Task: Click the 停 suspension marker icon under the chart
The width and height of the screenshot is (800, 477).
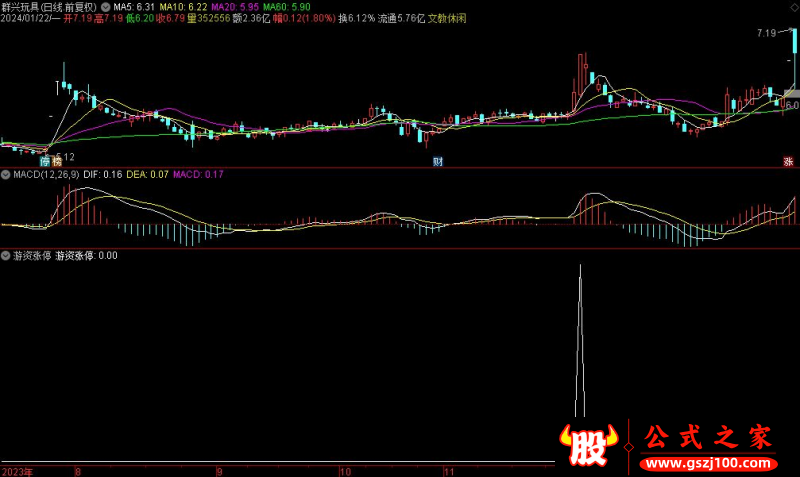Action: [x=44, y=161]
